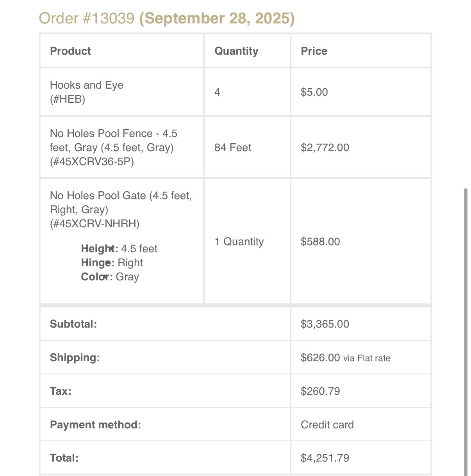Click the Subtotal amount $3,365.00

click(325, 324)
